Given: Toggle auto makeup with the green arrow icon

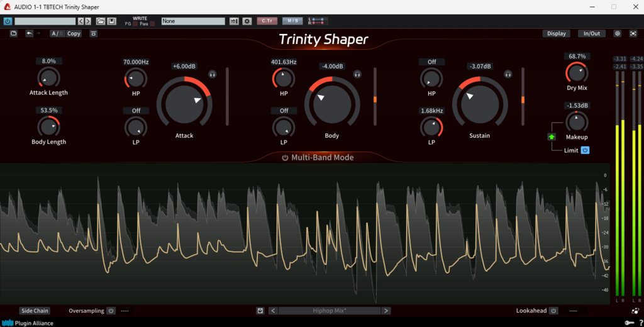Looking at the screenshot, I should [552, 137].
